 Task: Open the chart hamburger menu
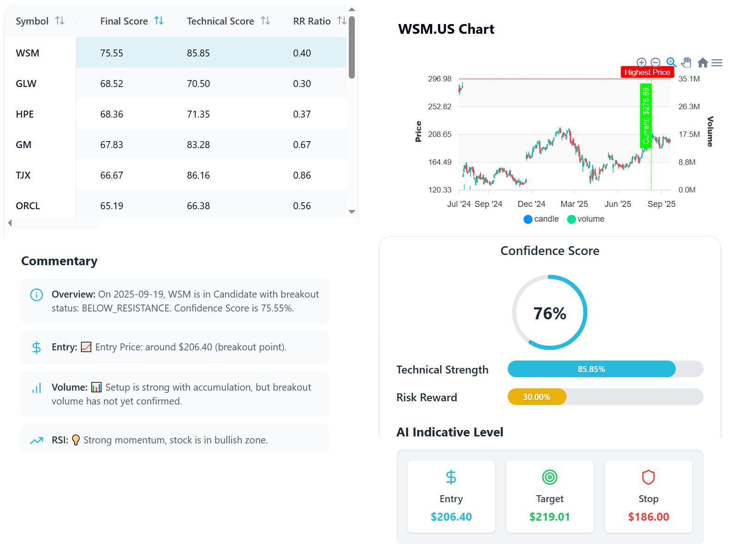pos(717,62)
